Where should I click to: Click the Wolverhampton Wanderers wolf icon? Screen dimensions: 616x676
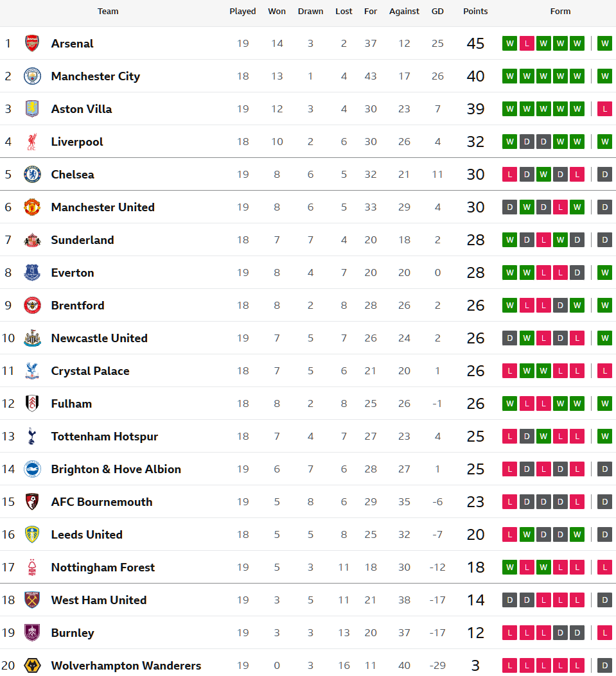coord(32,666)
